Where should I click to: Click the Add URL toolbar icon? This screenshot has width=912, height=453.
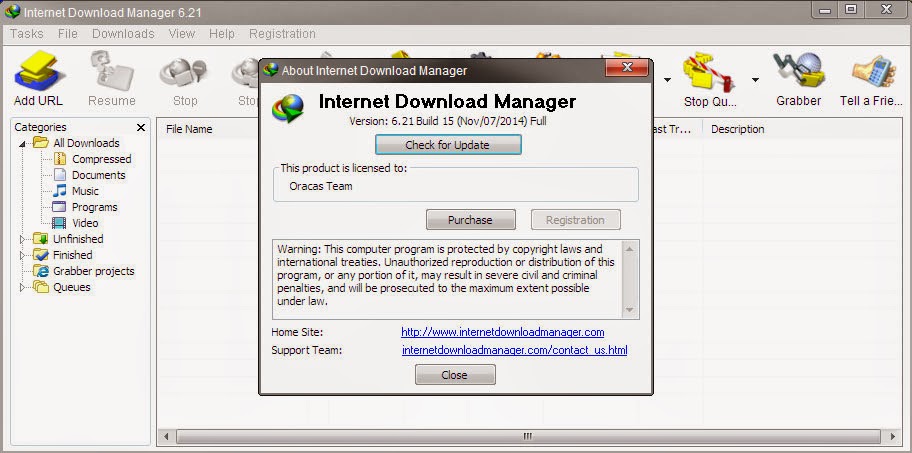(x=38, y=71)
